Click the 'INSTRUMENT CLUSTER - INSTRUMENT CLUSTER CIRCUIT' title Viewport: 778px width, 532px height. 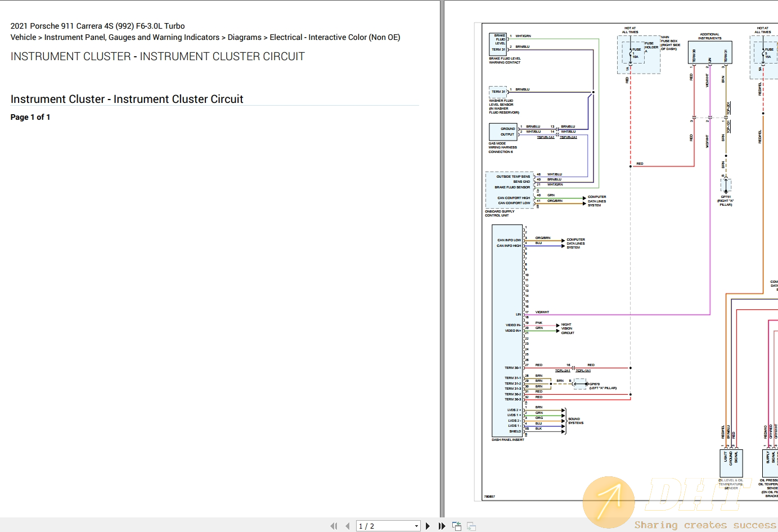tap(158, 56)
